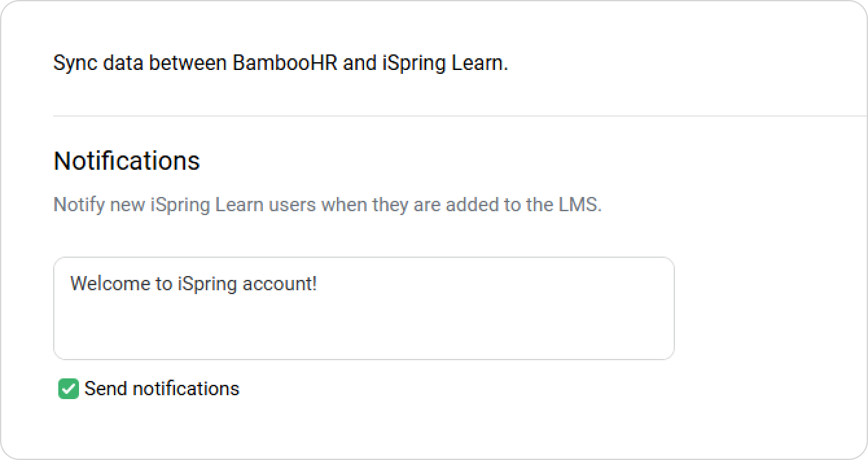This screenshot has width=868, height=460.
Task: Uncheck the Send notifications checkbox
Action: (68, 389)
